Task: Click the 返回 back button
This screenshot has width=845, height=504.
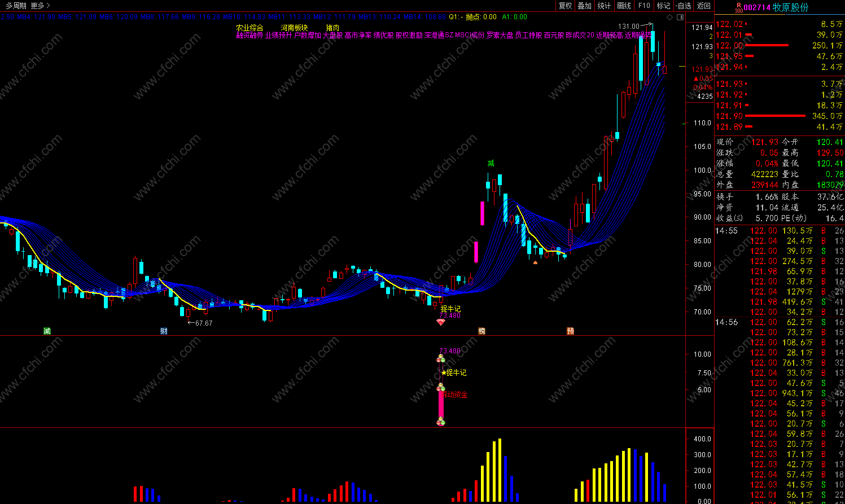Action: tap(703, 6)
